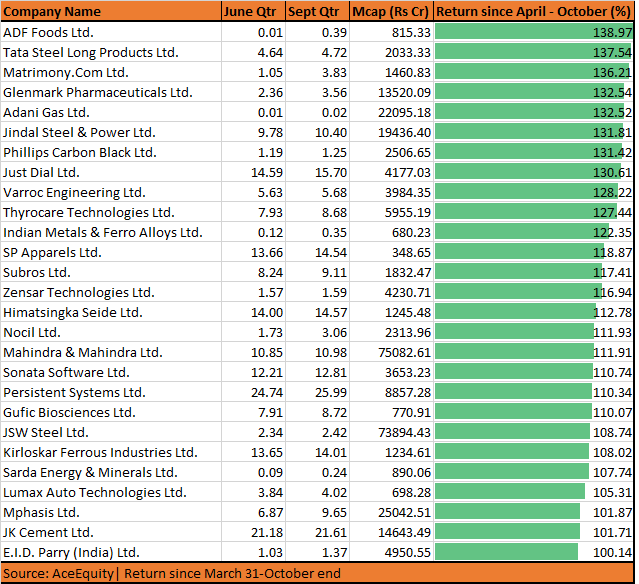The width and height of the screenshot is (639, 584).
Task: Click Glenmark Mcap value 13520.09
Action: tap(404, 92)
